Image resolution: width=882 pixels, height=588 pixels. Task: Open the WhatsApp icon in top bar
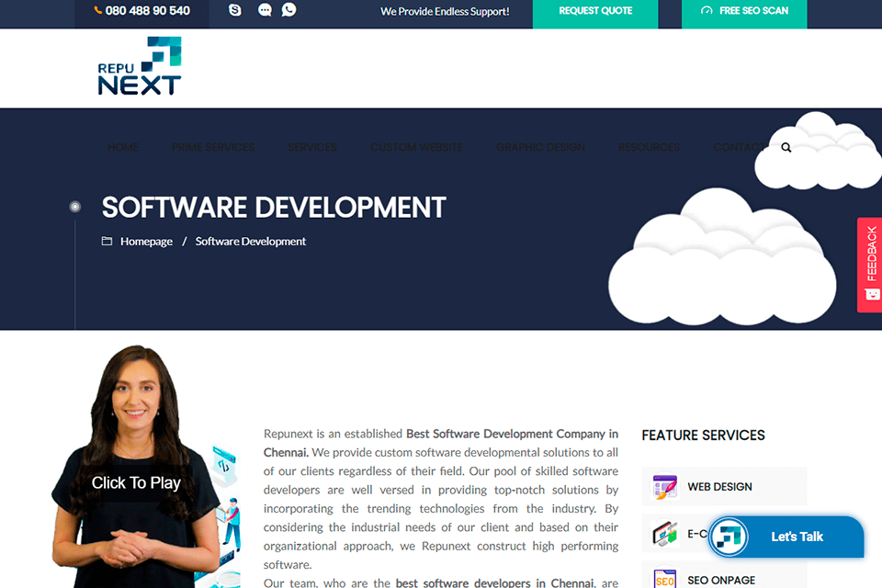pos(289,10)
